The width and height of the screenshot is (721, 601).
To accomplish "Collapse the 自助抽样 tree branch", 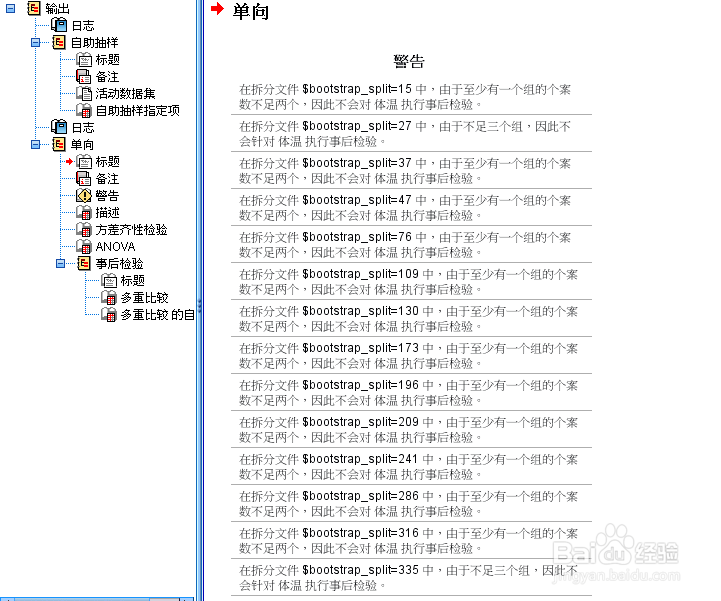I will click(x=35, y=43).
